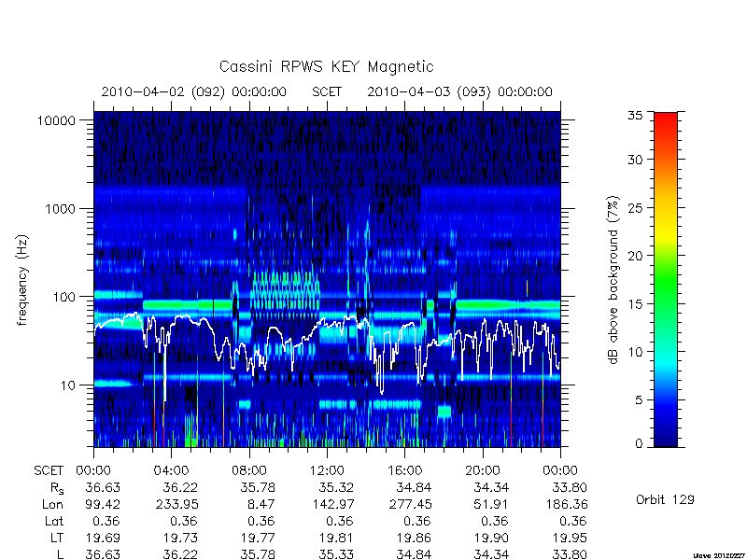This screenshot has height=560, width=747.
Task: Click the Lon value 51.91
Action: [x=491, y=504]
